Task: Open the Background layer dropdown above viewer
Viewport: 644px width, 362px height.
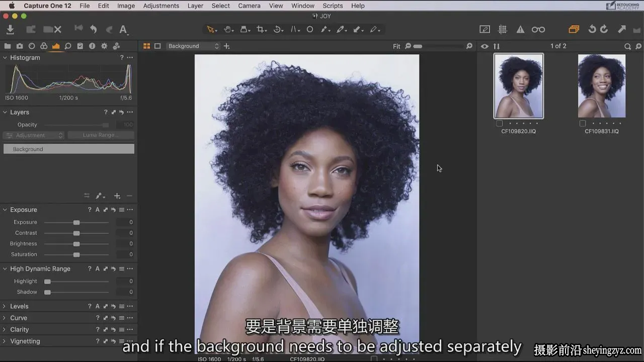Action: click(194, 46)
